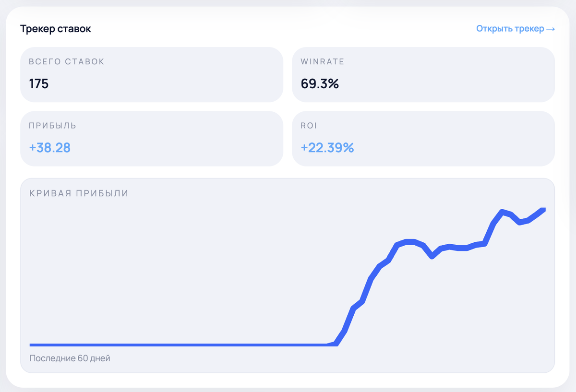Click the value 175 in total bets card

(39, 83)
